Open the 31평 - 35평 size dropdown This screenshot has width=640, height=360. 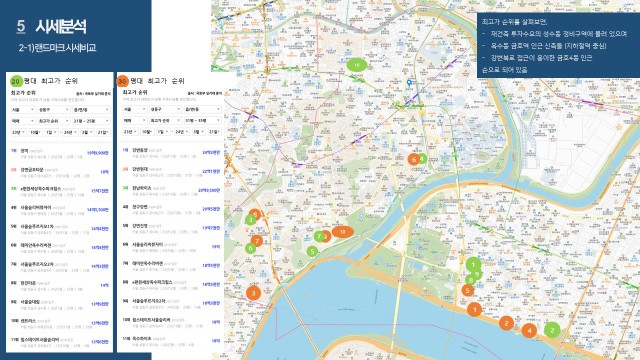pos(202,120)
